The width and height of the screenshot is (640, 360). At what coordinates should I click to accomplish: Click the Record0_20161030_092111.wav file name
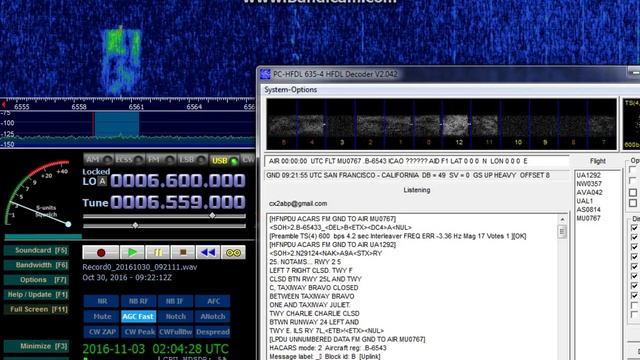pos(140,267)
